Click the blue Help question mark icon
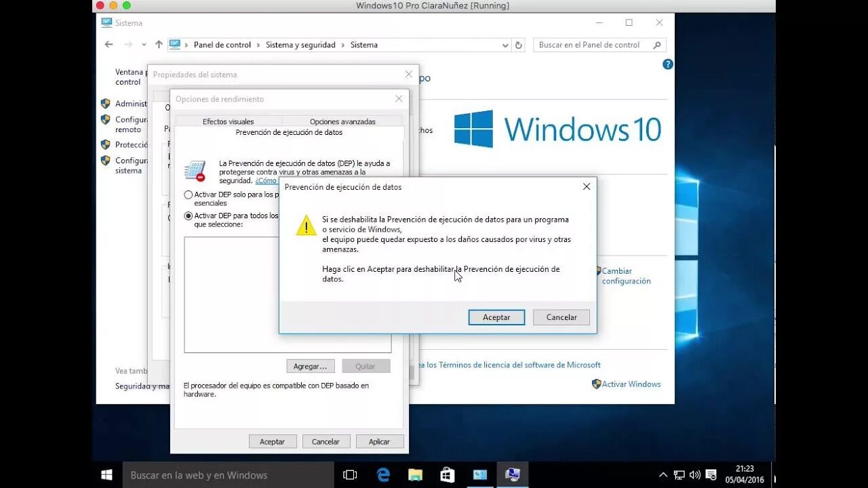This screenshot has width=868, height=488. (x=667, y=64)
